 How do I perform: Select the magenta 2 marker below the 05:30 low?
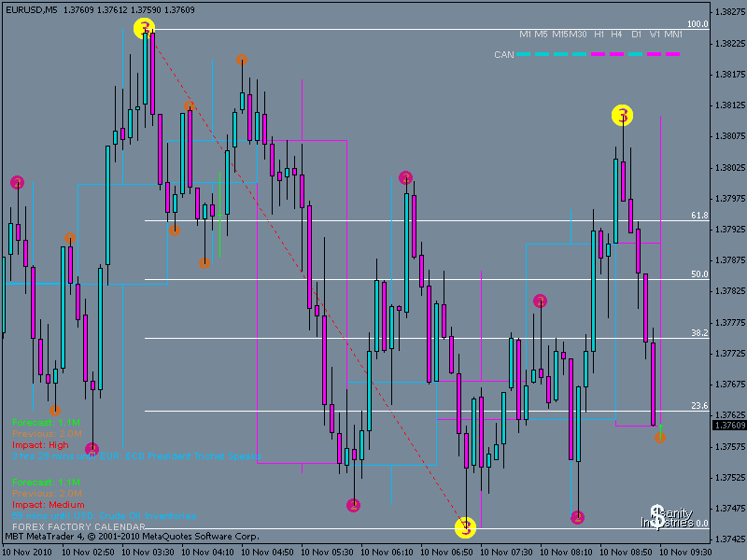354,505
